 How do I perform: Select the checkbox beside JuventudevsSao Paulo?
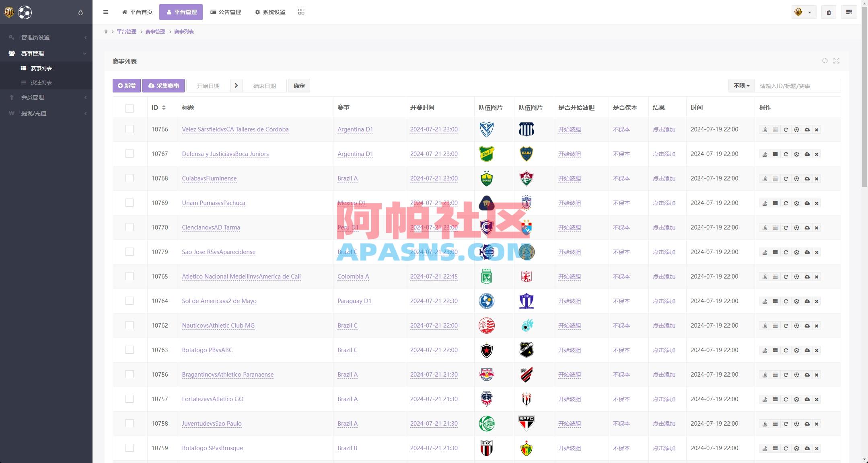click(129, 423)
